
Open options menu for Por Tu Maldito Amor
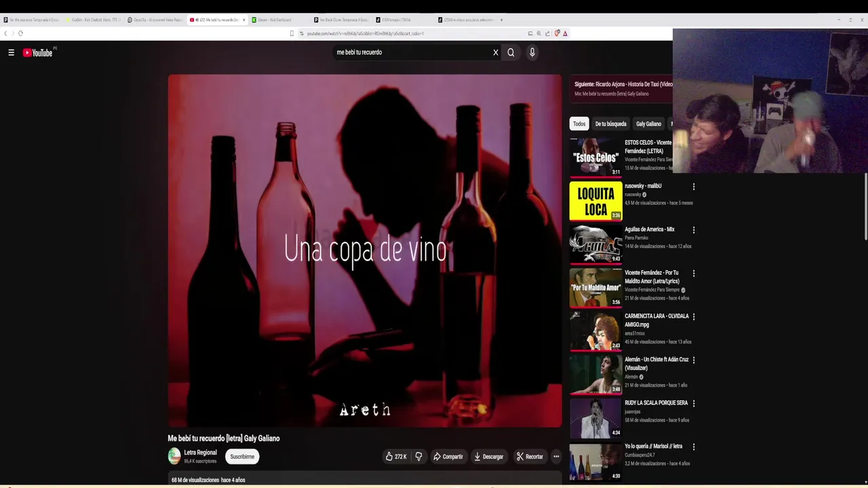(693, 274)
